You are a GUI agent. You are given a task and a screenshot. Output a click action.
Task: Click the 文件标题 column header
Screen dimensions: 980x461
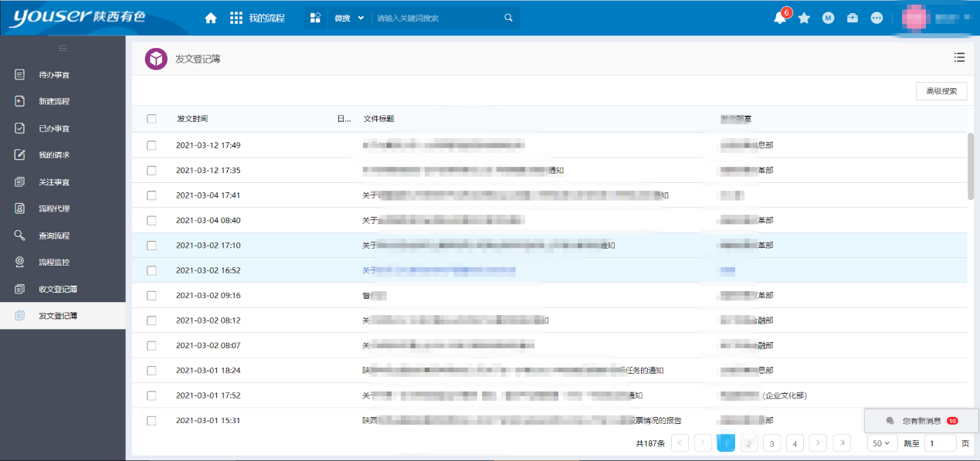pyautogui.click(x=379, y=119)
